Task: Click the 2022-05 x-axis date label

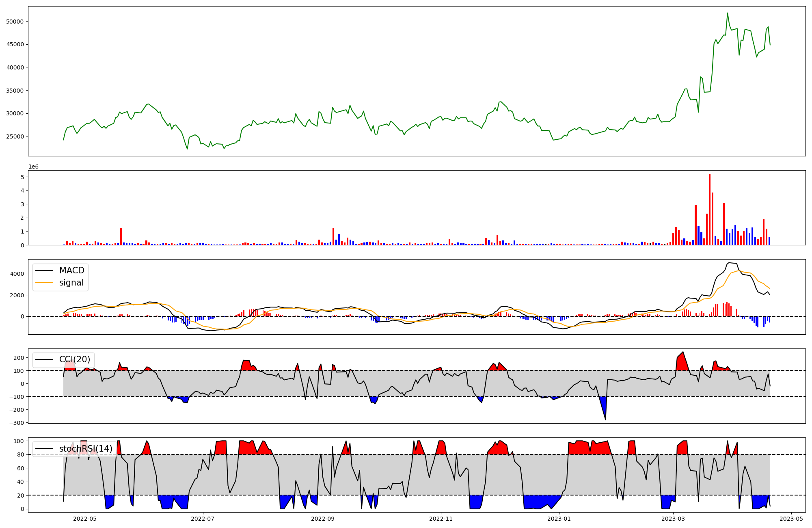Action: click(85, 519)
